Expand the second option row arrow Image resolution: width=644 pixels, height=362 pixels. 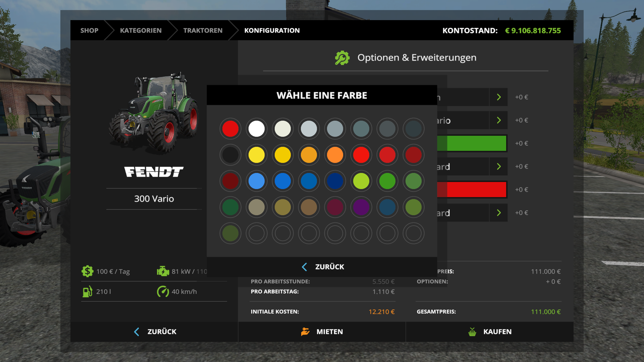tap(499, 120)
